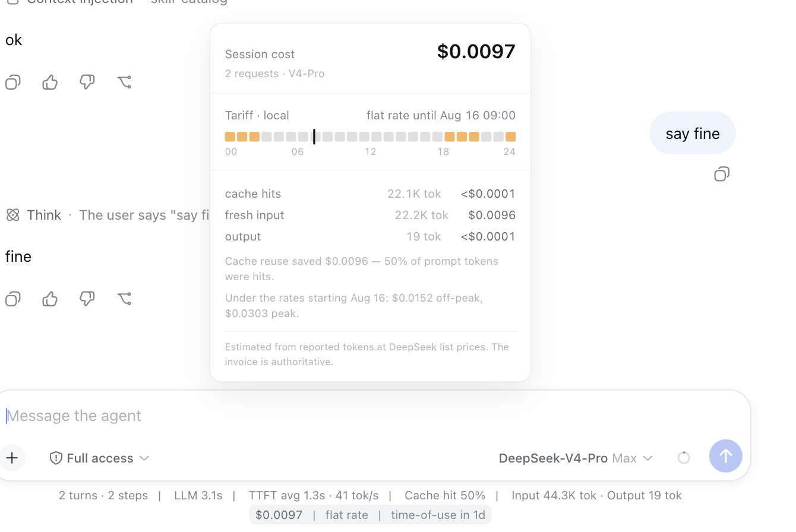
Task: Thumbs down the "ok" reply
Action: pos(87,82)
